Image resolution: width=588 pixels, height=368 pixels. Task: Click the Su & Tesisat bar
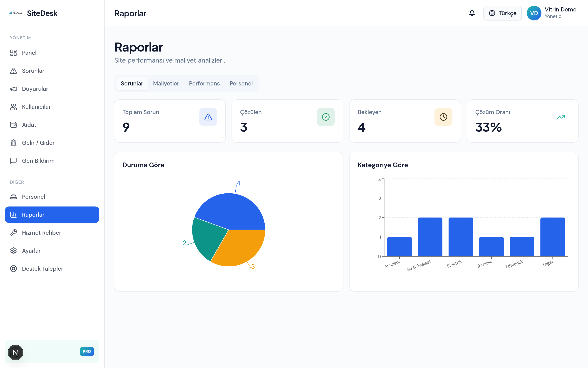pos(430,237)
